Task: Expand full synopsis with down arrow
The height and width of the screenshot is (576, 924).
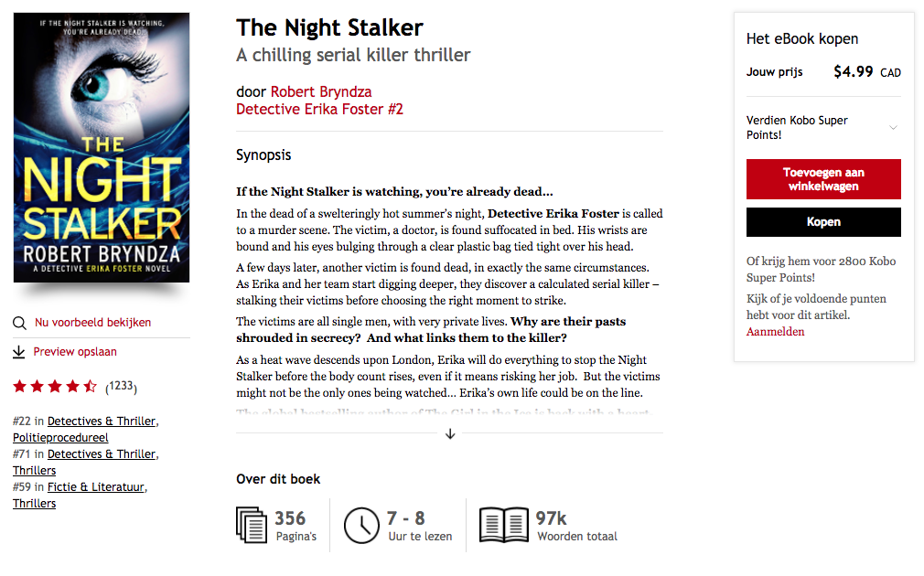Action: [x=450, y=434]
